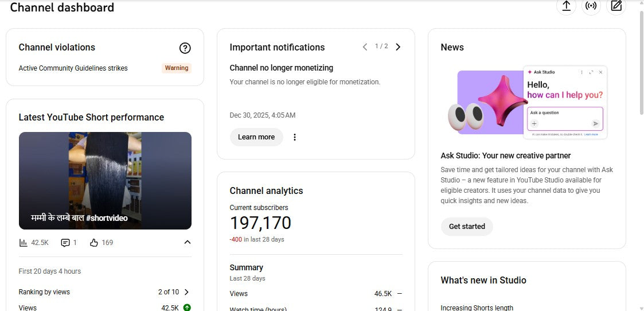This screenshot has height=311, width=644.
Task: Click the create post pencil icon
Action: (616, 6)
